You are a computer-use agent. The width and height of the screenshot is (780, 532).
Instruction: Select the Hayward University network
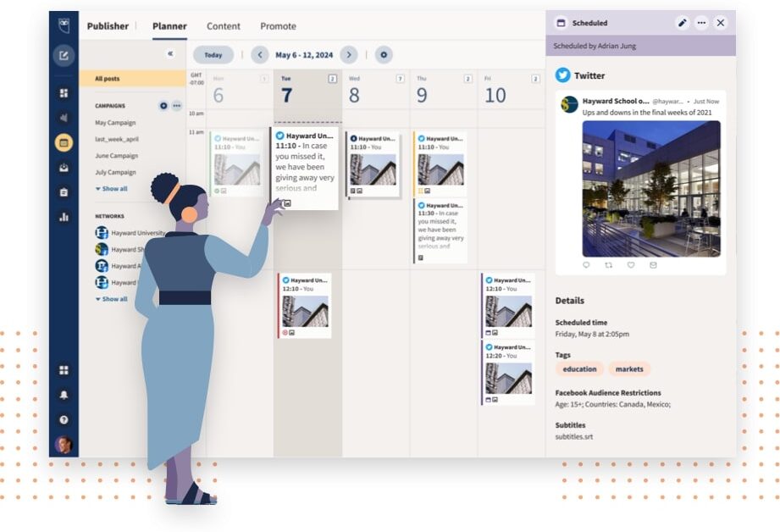click(130, 233)
